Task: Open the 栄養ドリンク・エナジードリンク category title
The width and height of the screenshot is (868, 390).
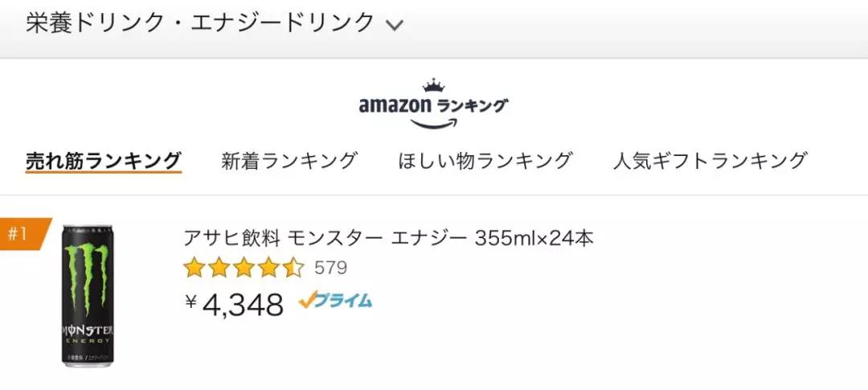Action: 201,23
